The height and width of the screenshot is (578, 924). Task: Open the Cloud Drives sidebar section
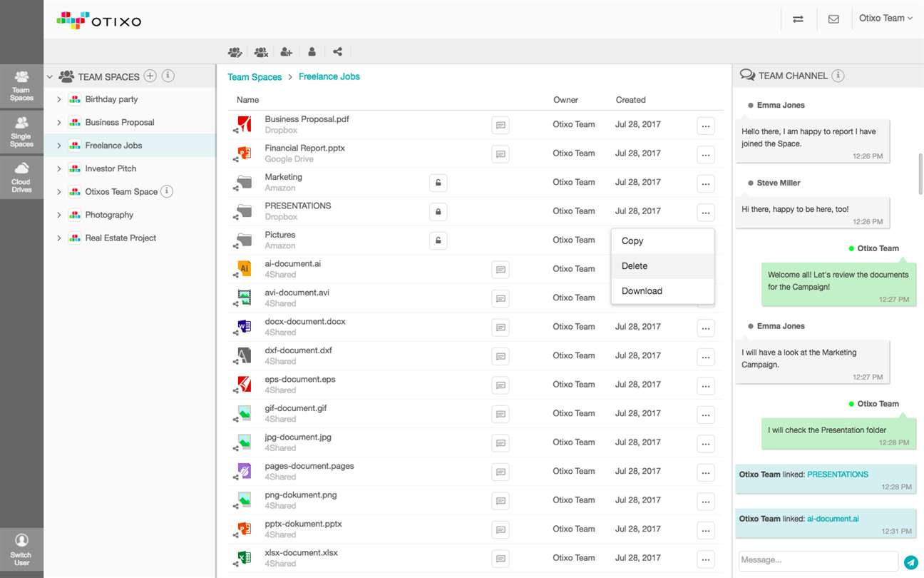tap(21, 177)
